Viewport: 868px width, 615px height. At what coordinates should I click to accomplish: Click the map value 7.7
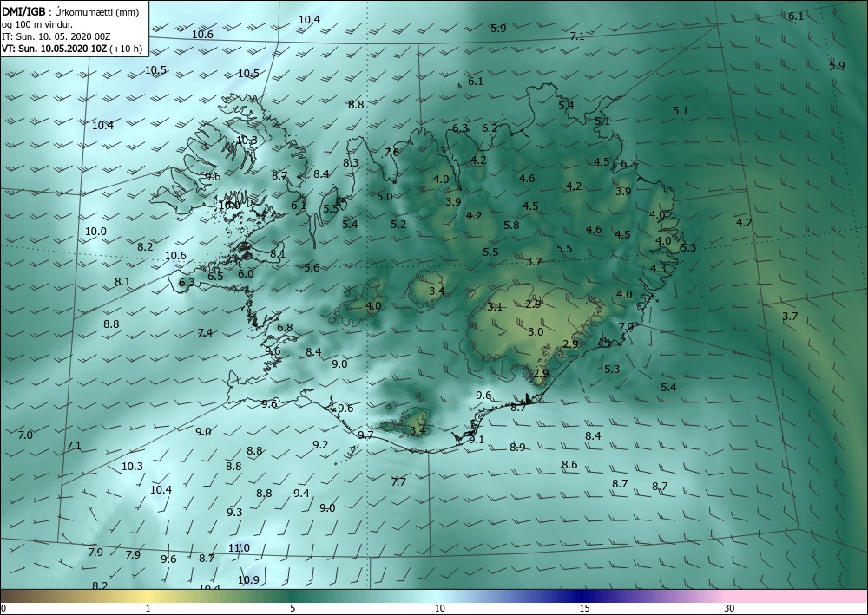[398, 482]
